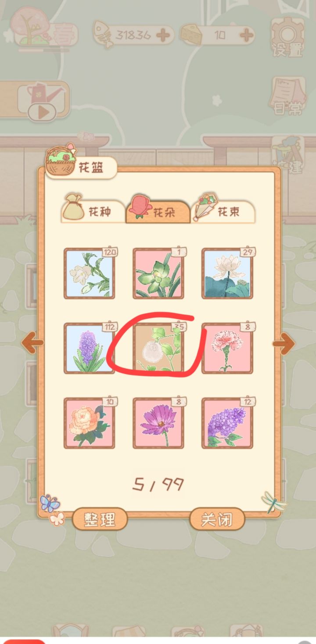The width and height of the screenshot is (316, 644).
Task: Select the magenta cosmos flower tile
Action: [x=158, y=423]
